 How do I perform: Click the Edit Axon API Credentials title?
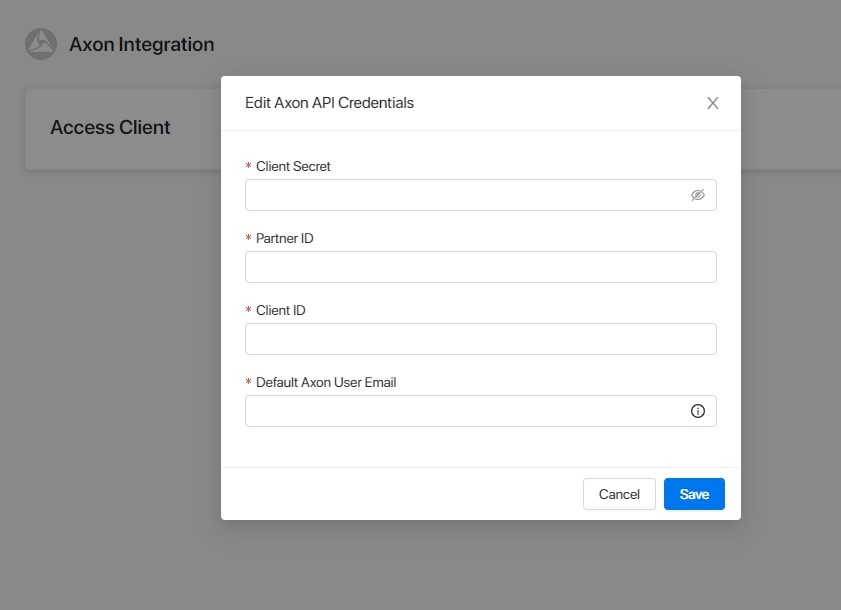click(329, 103)
